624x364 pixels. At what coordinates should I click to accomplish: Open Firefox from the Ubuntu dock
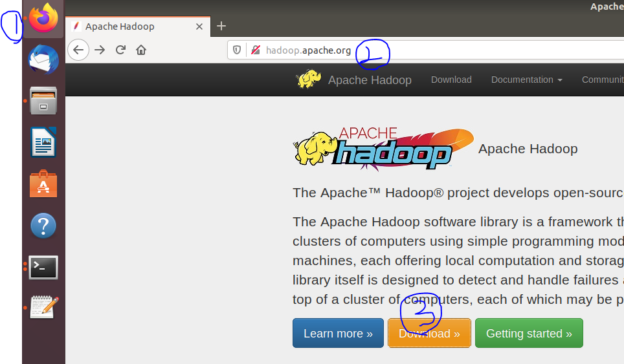(x=43, y=18)
